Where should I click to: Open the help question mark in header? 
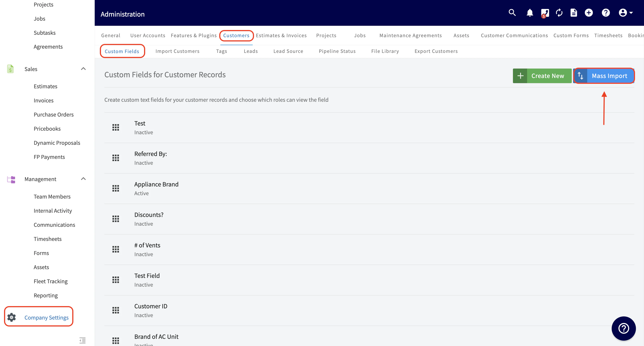coord(606,13)
